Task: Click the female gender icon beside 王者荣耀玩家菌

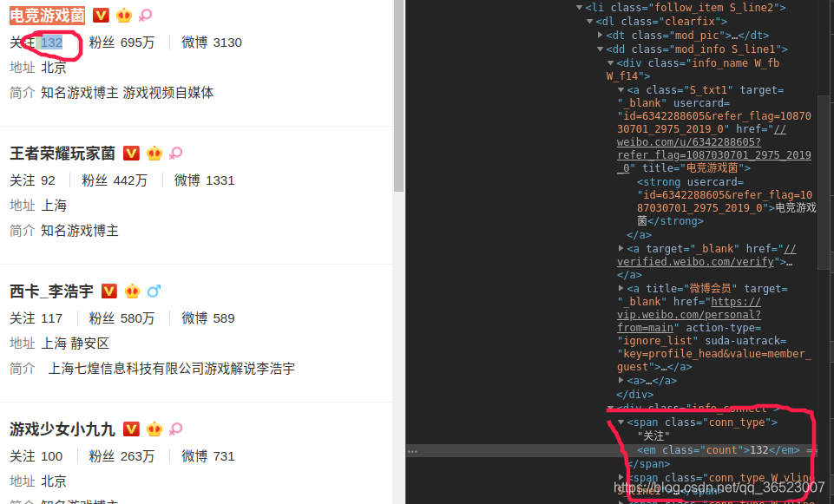Action: pos(175,154)
